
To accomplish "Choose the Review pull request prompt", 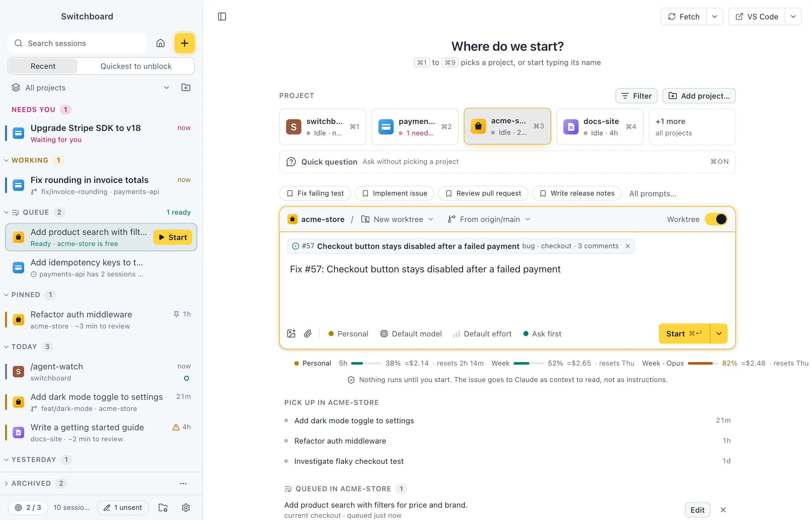I will pos(483,193).
